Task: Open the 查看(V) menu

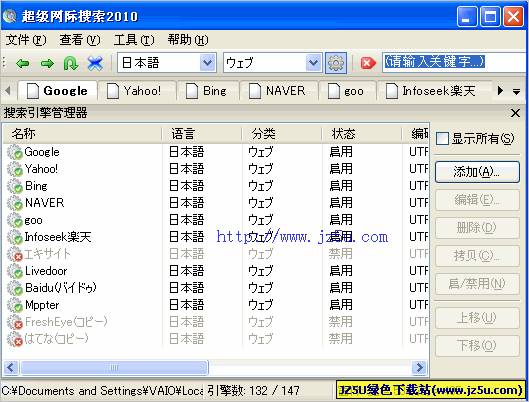Action: [x=80, y=40]
